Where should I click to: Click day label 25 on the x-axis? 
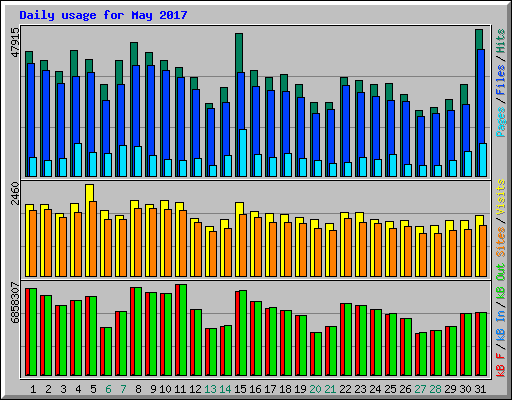(x=390, y=389)
